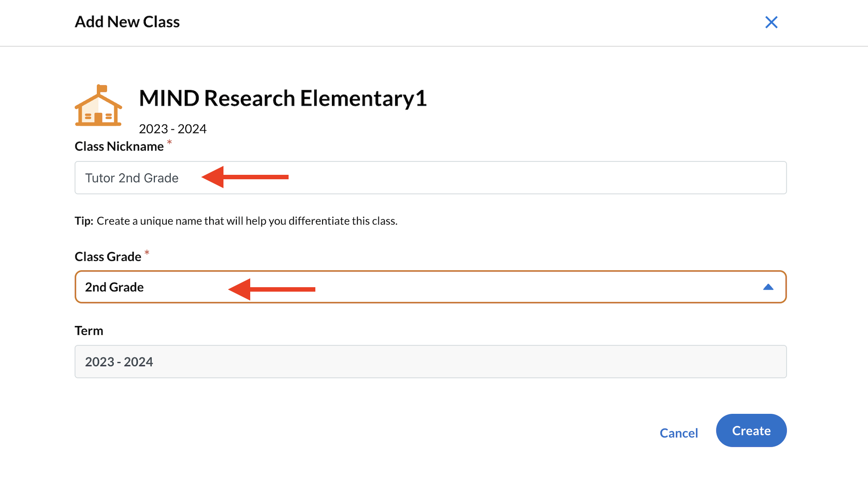Click the 2023 - 2024 subtitle text

[172, 128]
